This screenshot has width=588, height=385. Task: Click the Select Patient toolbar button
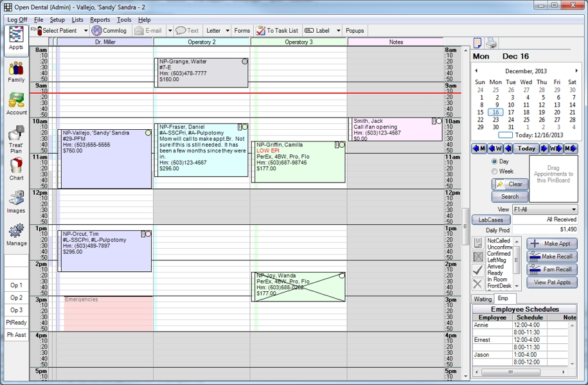(57, 31)
